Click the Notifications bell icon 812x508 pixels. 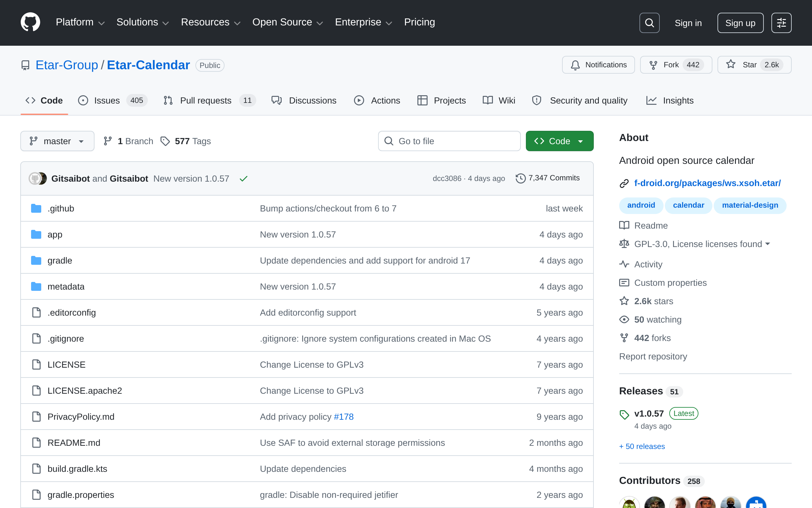pos(575,65)
